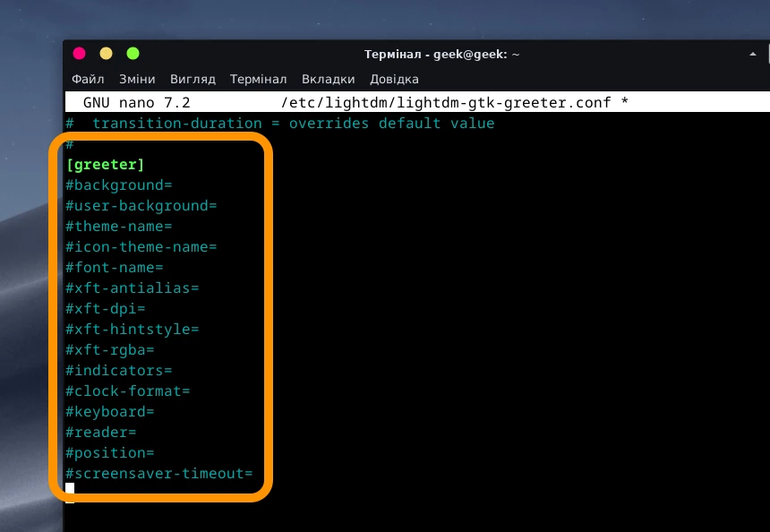Click the red close window button

pyautogui.click(x=79, y=53)
